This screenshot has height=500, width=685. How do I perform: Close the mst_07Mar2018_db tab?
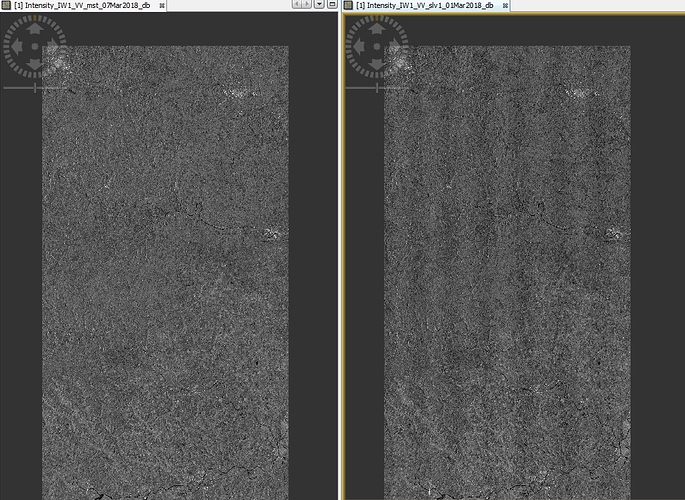[162, 6]
